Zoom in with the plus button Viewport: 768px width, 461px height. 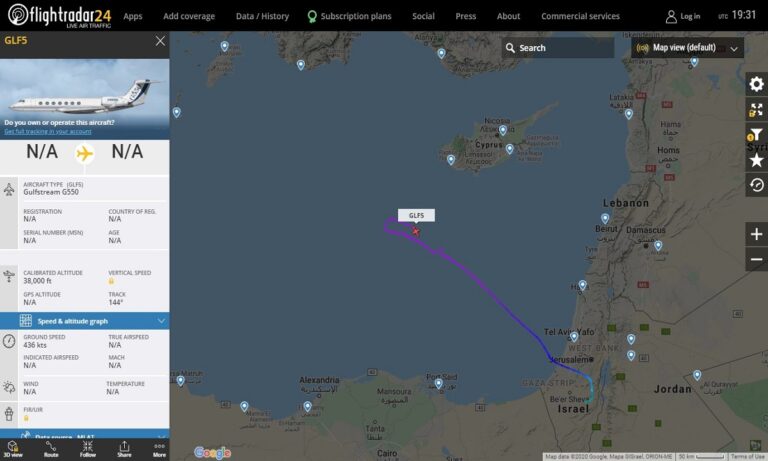pyautogui.click(x=756, y=234)
